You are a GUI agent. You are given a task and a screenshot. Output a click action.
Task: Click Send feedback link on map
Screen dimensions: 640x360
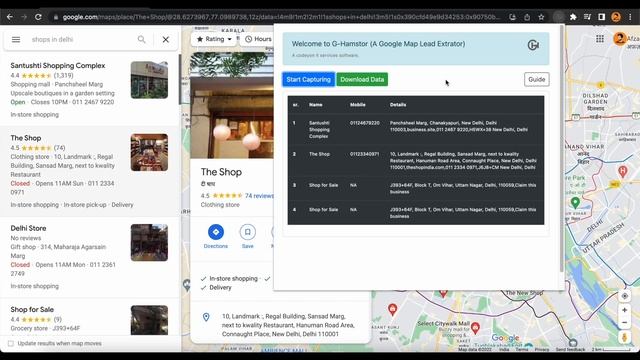570,350
